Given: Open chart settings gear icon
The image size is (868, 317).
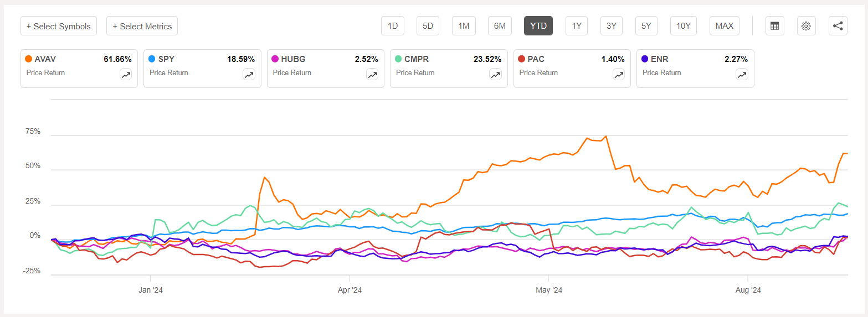Looking at the screenshot, I should [806, 26].
